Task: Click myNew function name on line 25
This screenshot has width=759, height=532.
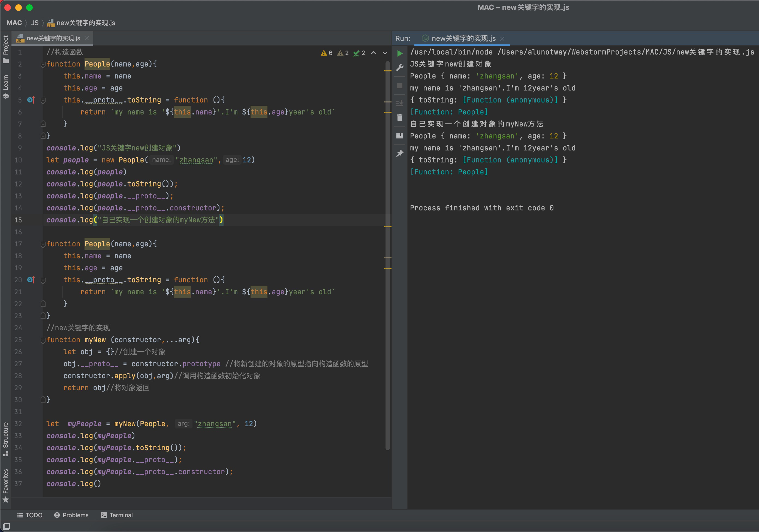Action: 95,340
